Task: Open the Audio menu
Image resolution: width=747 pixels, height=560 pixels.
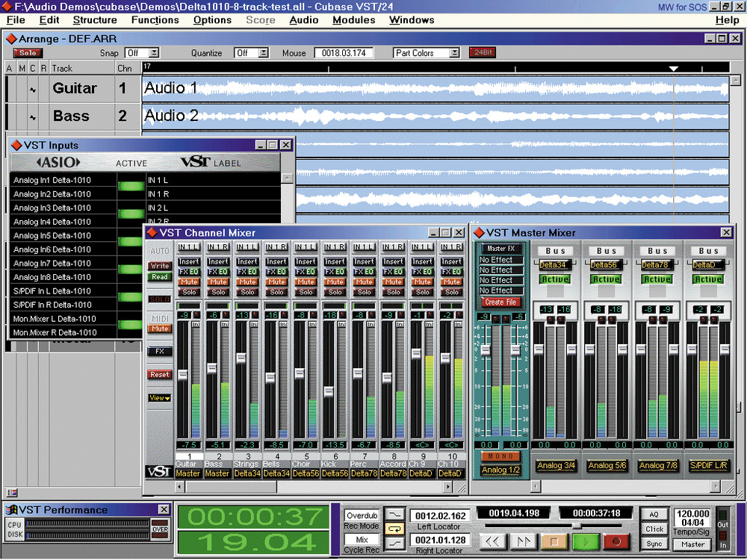Action: [303, 20]
